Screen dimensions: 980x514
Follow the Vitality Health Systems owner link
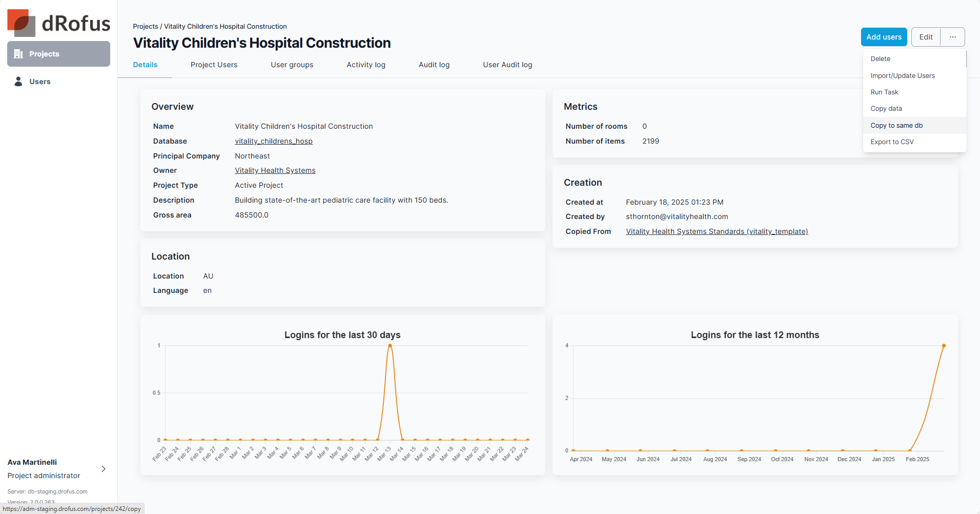click(275, 171)
